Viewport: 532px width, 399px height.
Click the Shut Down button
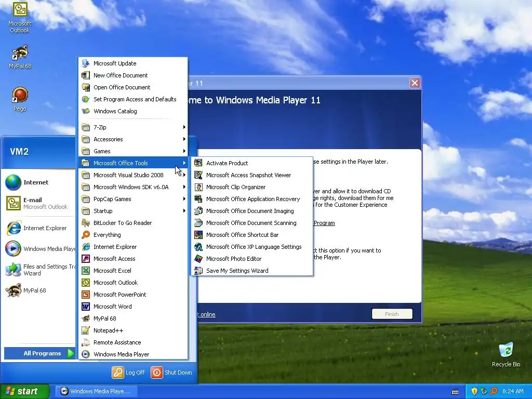click(x=171, y=373)
